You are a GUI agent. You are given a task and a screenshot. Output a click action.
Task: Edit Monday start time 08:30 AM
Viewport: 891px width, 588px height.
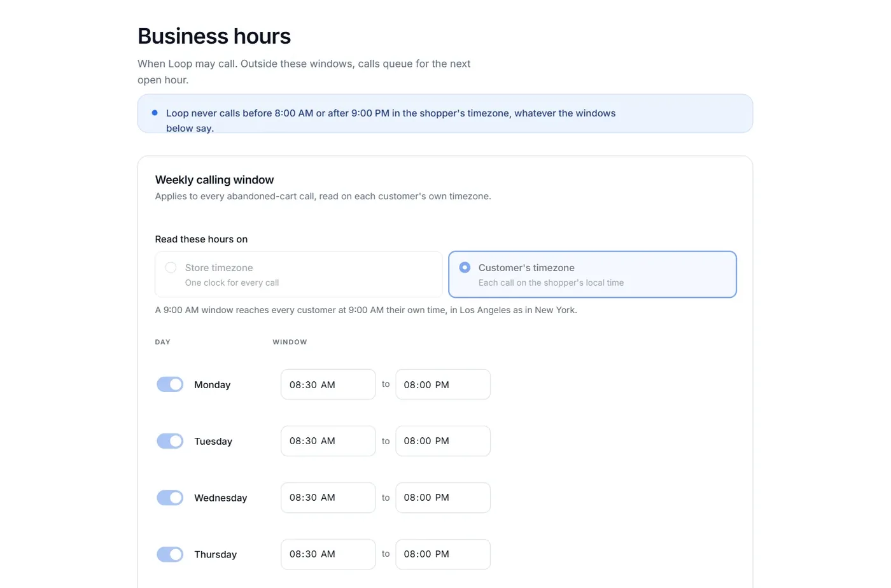click(x=328, y=384)
